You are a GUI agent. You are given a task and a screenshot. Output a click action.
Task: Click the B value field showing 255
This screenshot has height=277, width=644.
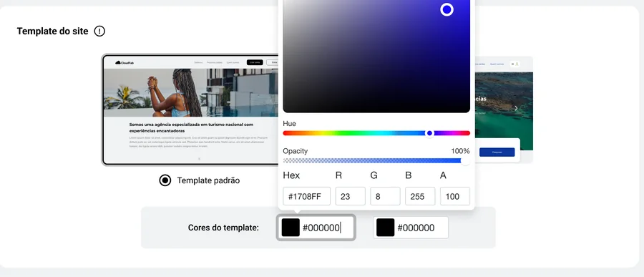pyautogui.click(x=420, y=196)
